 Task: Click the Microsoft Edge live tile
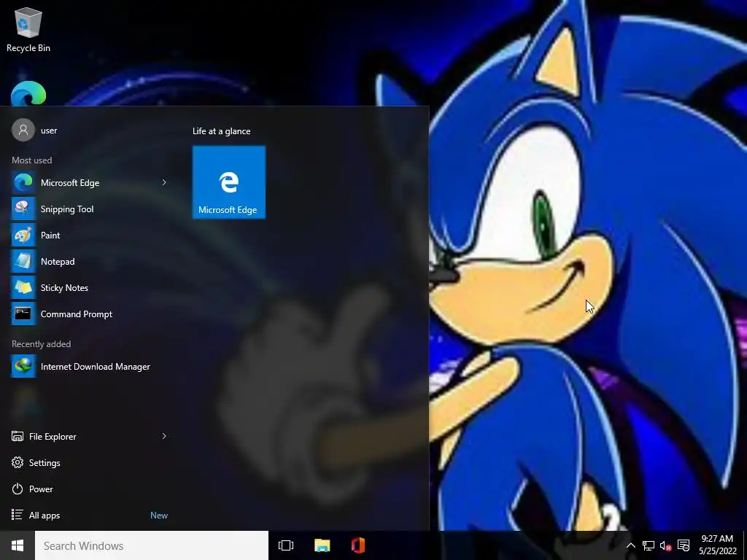(x=228, y=182)
